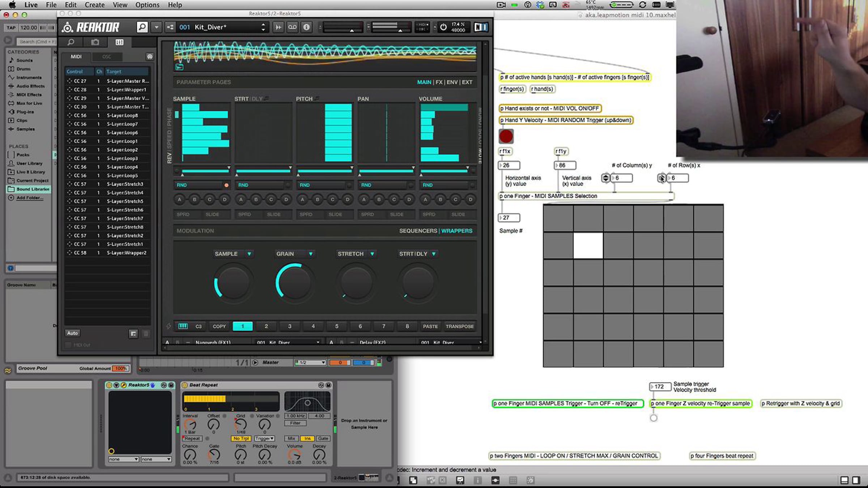Click the magnifier icon in Reaktor's top toolbar
868x488 pixels.
click(142, 27)
